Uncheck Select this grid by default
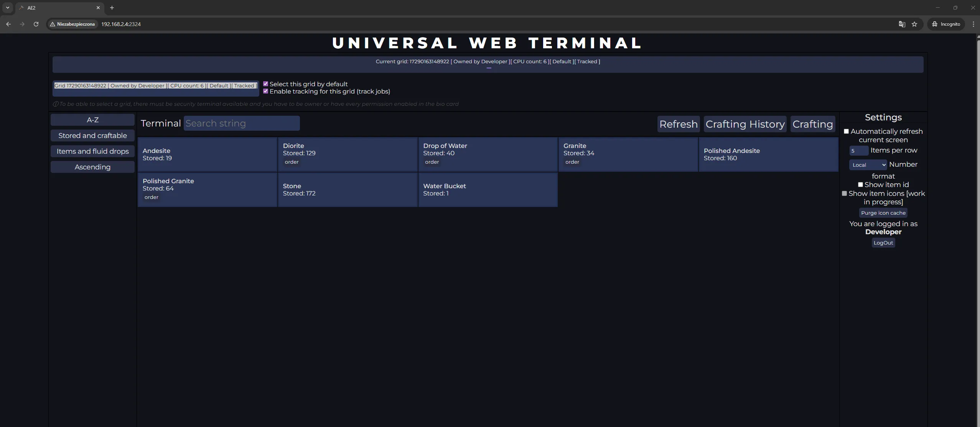This screenshot has height=427, width=980. 266,83
